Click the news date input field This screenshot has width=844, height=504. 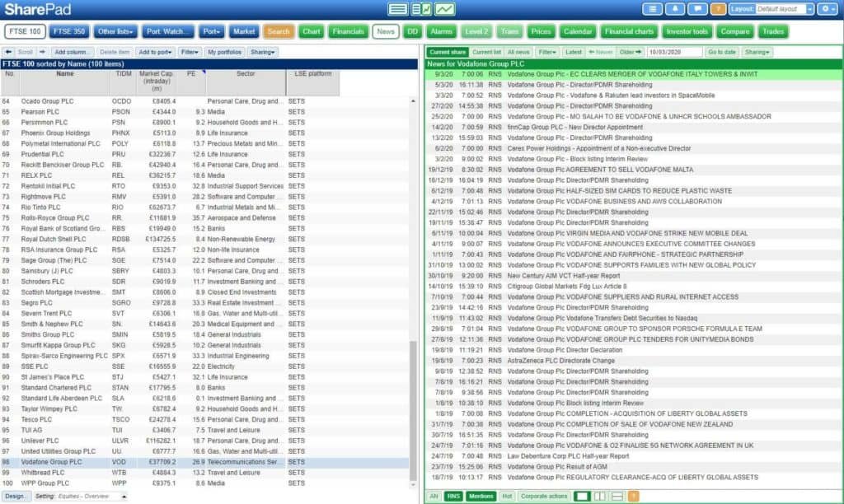tap(674, 52)
